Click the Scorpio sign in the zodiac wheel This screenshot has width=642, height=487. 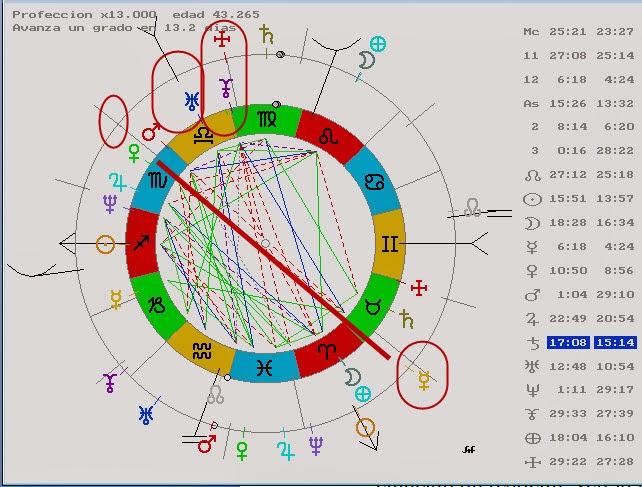click(x=158, y=181)
